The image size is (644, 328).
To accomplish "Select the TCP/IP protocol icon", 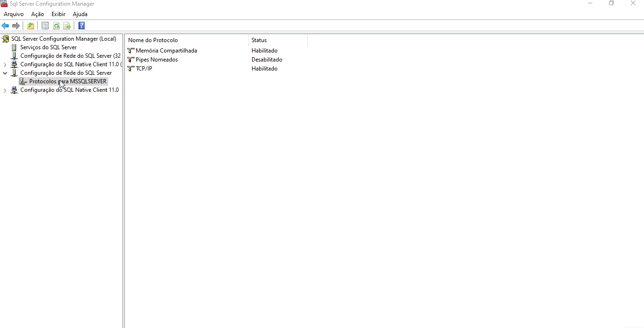I will [x=131, y=69].
